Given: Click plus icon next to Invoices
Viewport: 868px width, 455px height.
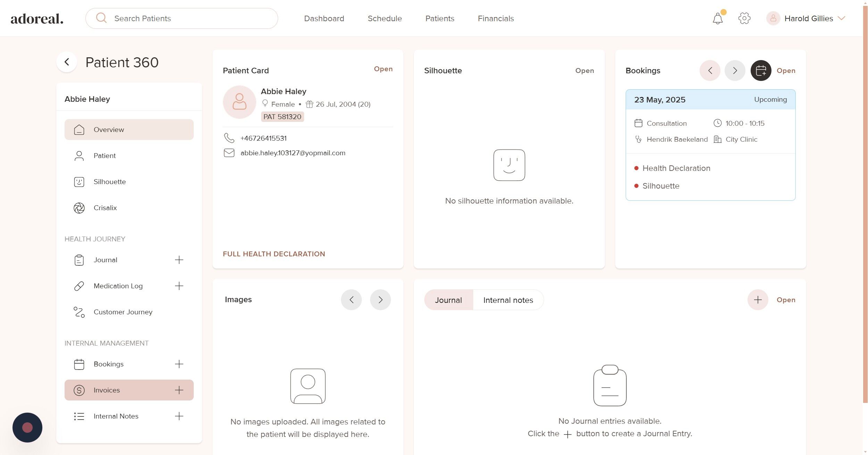Looking at the screenshot, I should [179, 390].
